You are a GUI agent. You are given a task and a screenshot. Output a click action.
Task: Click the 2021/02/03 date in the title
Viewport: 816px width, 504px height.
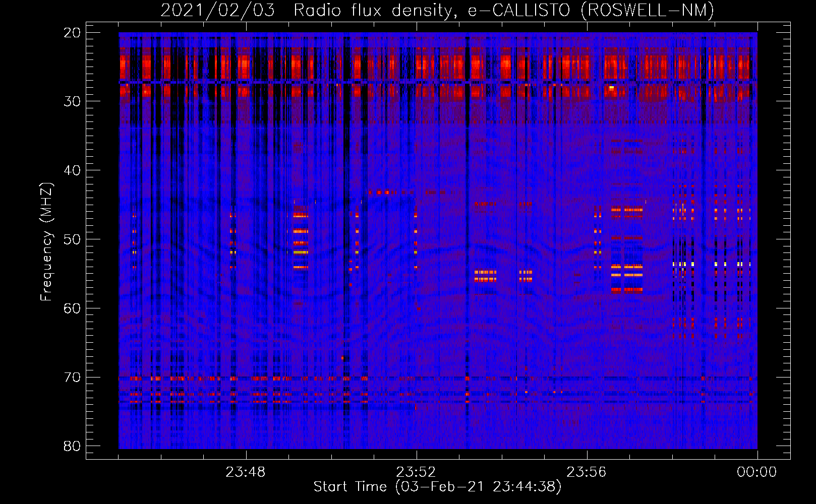point(218,10)
